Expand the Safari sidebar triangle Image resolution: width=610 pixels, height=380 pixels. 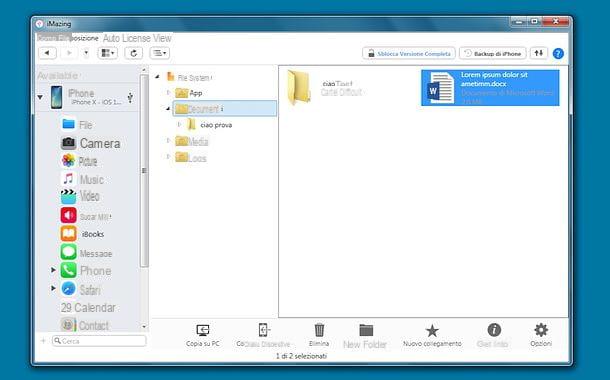53,288
